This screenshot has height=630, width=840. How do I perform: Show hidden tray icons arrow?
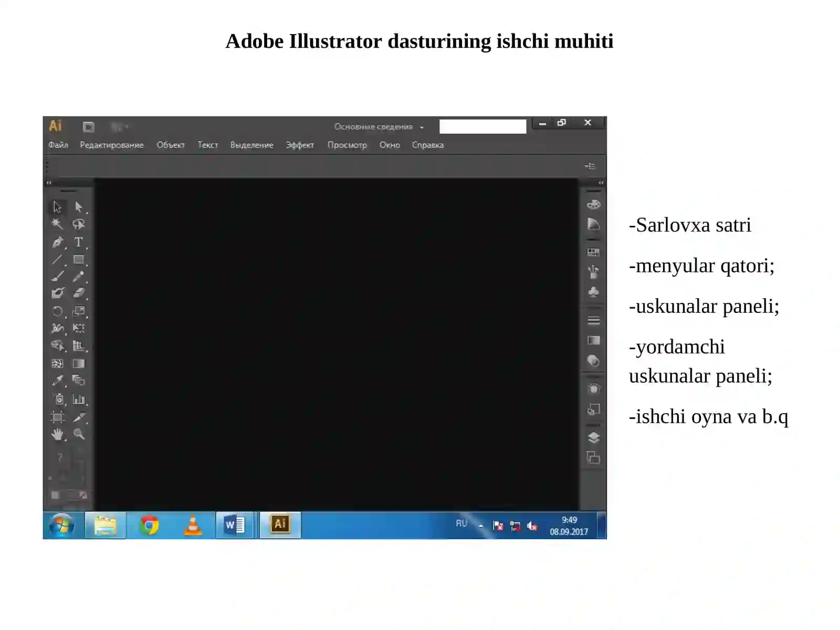(x=480, y=526)
